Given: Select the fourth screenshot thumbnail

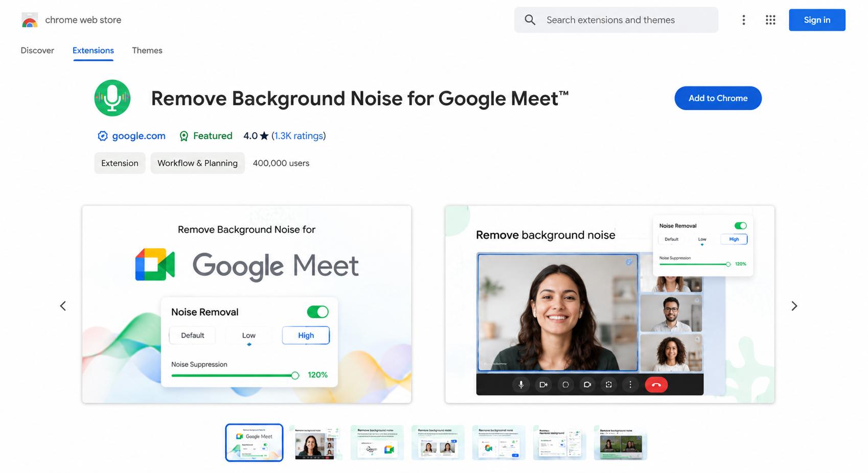Looking at the screenshot, I should [438, 443].
